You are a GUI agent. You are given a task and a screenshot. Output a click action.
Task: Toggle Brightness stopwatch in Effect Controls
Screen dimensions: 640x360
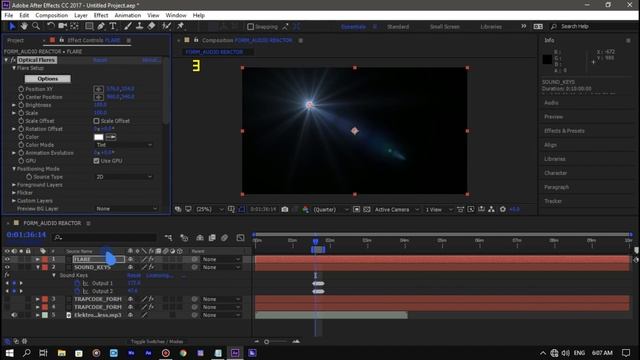pyautogui.click(x=21, y=105)
